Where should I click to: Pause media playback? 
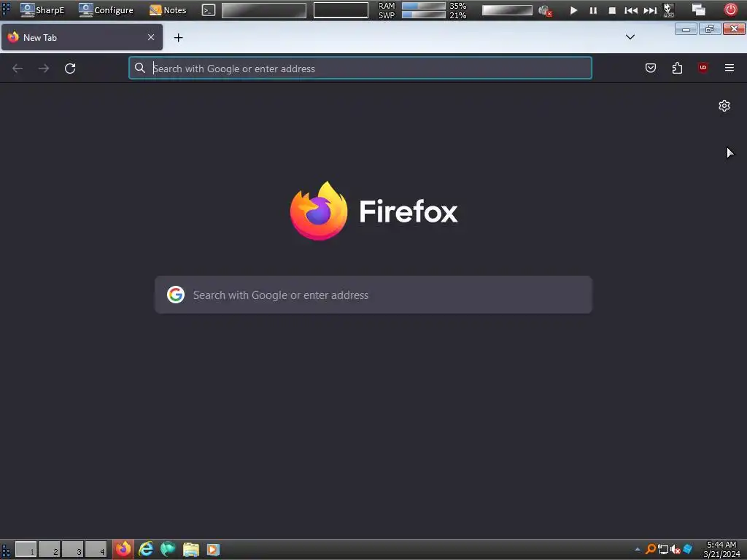tap(593, 10)
